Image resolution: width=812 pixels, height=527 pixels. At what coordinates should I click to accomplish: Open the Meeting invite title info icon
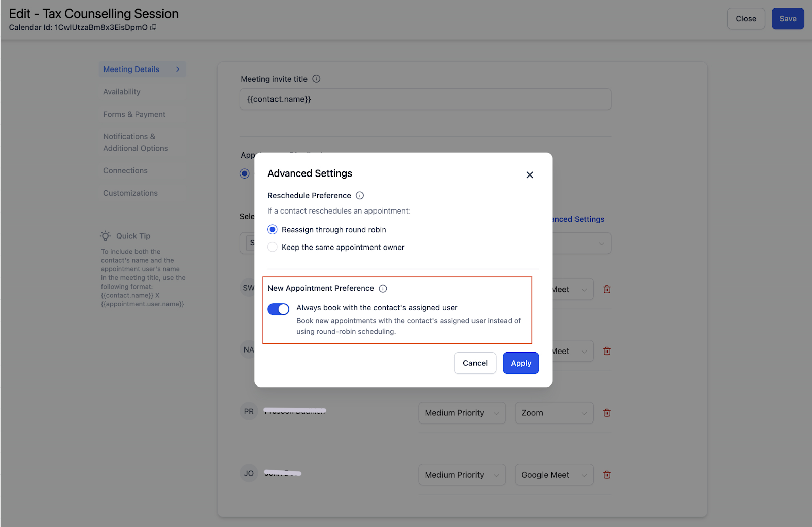(x=316, y=79)
